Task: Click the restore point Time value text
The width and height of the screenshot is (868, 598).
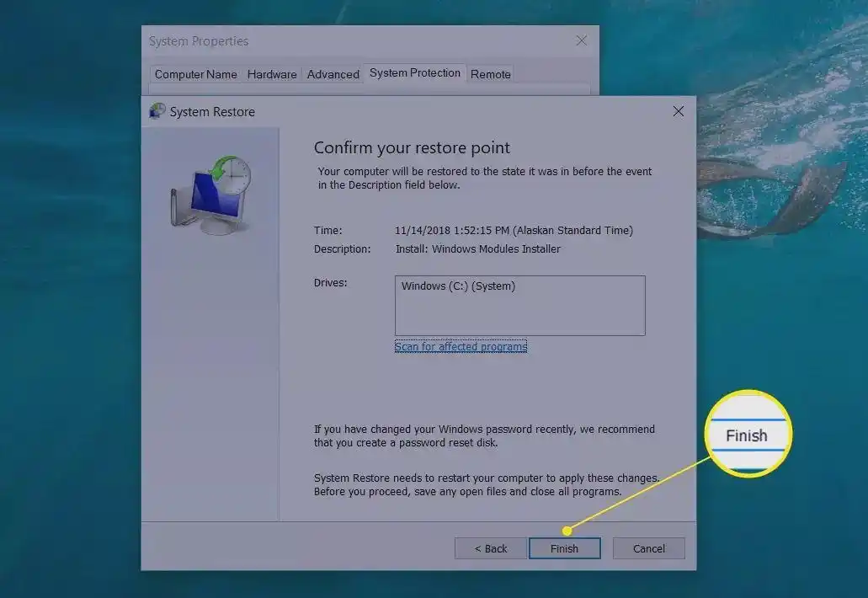Action: [514, 230]
